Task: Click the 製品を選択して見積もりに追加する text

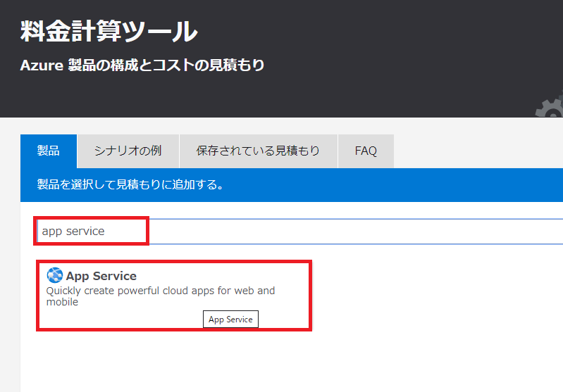Action: coord(130,184)
